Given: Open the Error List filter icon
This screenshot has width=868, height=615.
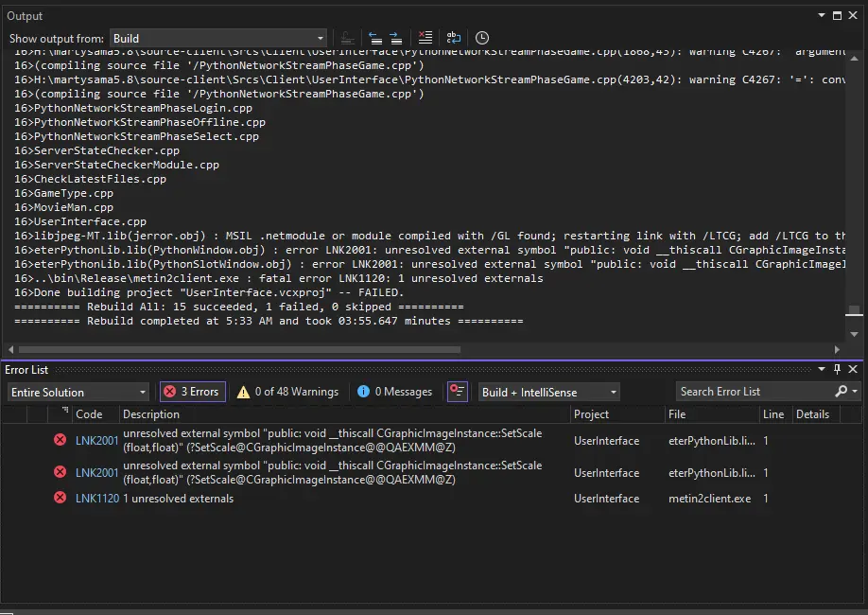Looking at the screenshot, I should pyautogui.click(x=458, y=392).
